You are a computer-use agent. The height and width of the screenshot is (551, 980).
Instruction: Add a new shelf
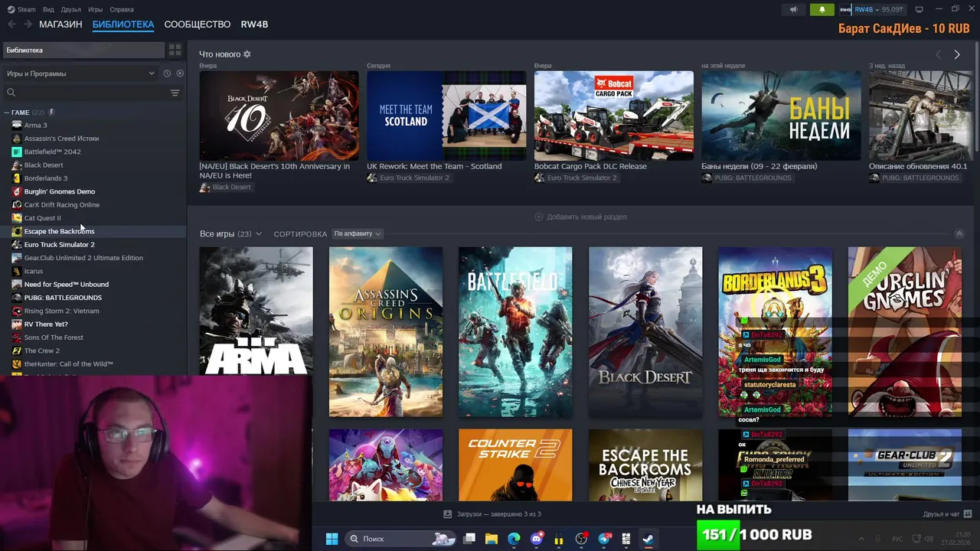coord(581,217)
